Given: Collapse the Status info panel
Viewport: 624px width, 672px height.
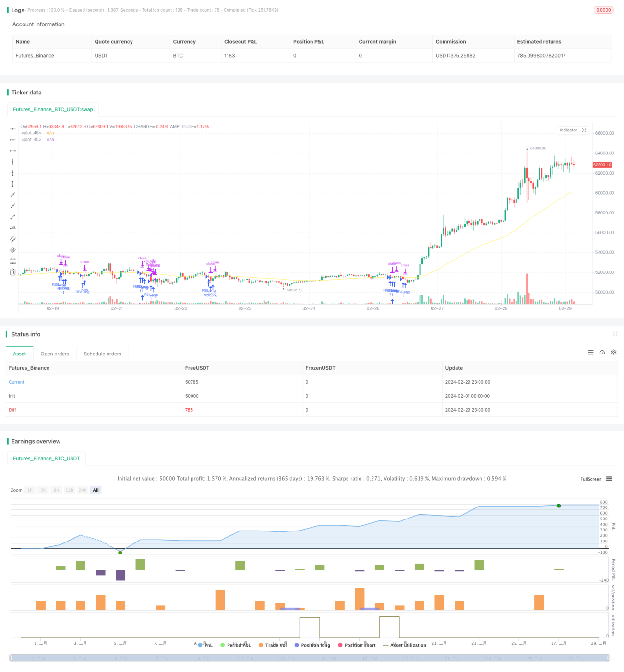Looking at the screenshot, I should [615, 334].
